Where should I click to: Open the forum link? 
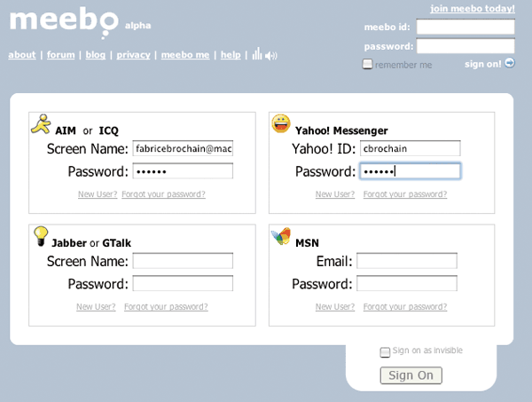click(60, 55)
